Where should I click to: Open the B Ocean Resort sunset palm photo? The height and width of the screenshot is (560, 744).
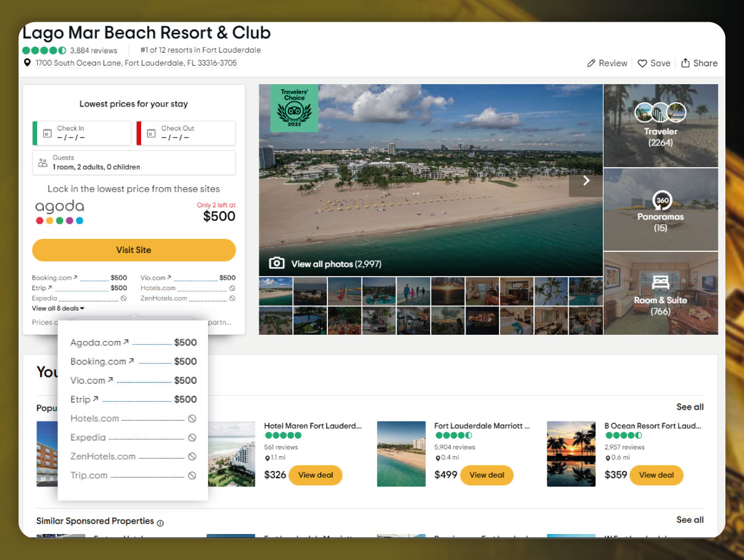[571, 454]
